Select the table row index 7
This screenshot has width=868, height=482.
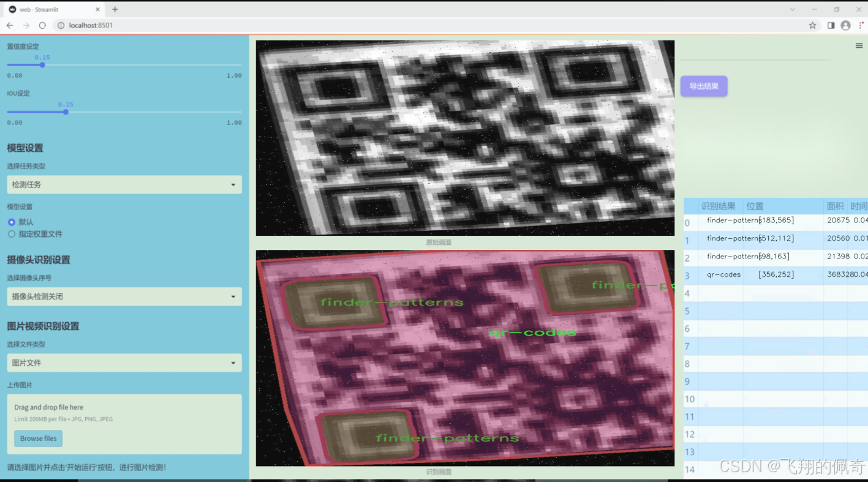point(687,347)
